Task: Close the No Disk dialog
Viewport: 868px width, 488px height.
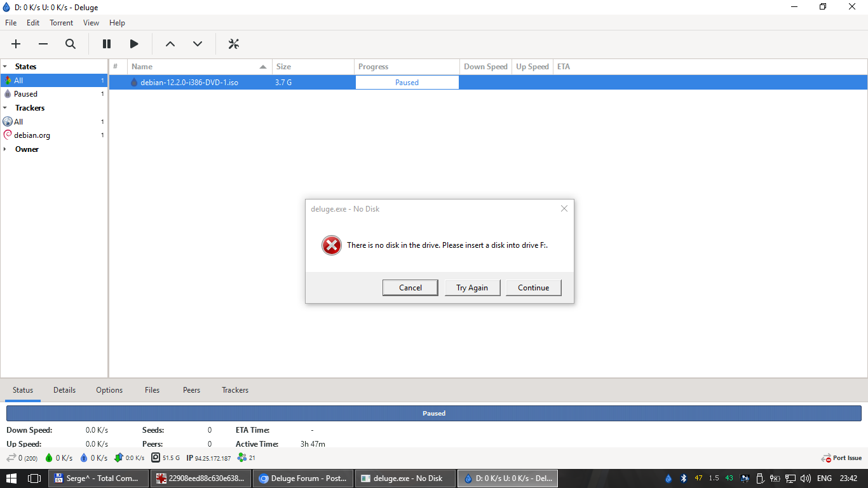Action: pos(564,208)
